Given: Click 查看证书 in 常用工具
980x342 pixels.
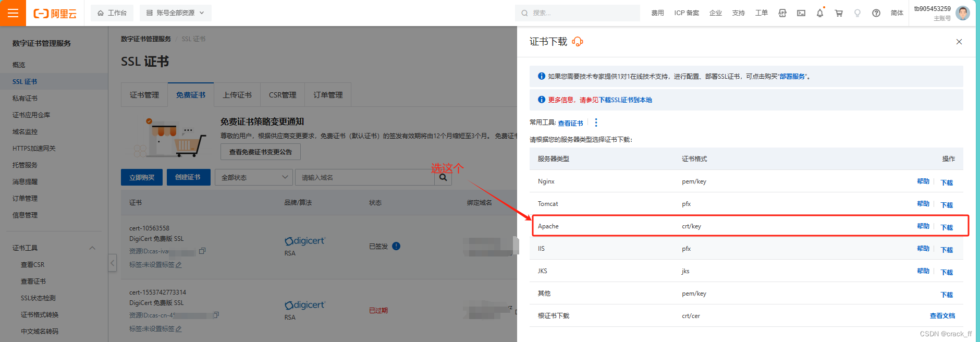Looking at the screenshot, I should [x=571, y=123].
